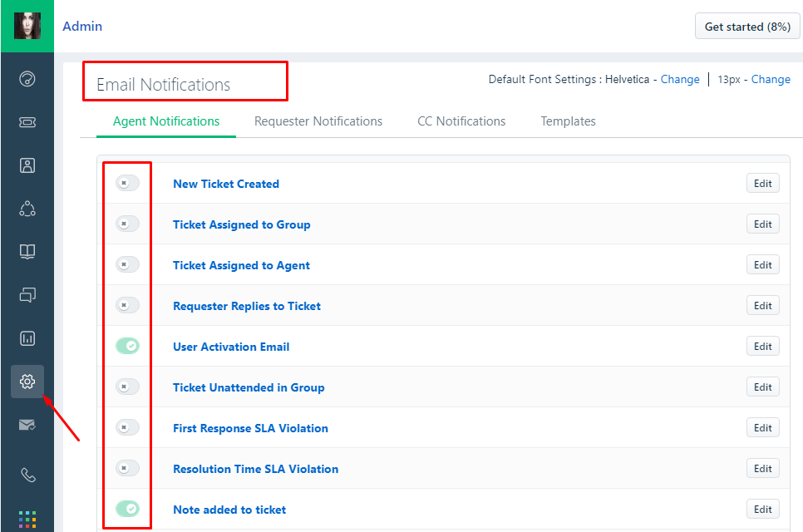
Task: Open the Tickets icon in sidebar
Action: 27,122
